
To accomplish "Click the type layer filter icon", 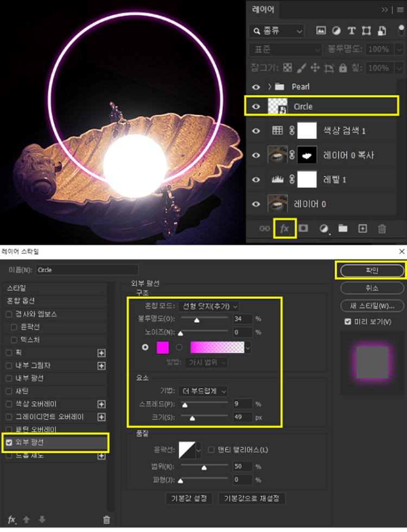I will (352, 31).
